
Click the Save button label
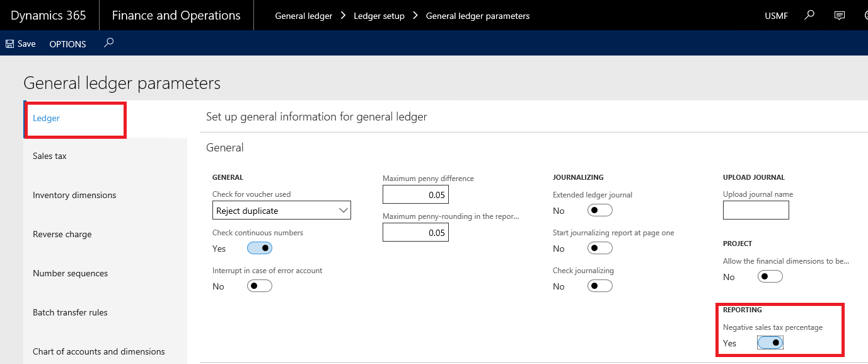[26, 44]
